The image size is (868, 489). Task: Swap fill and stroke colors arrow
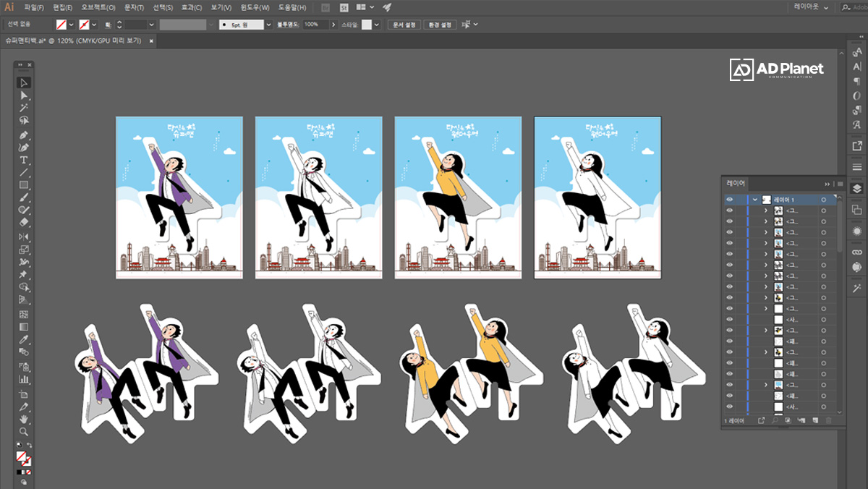pyautogui.click(x=30, y=445)
